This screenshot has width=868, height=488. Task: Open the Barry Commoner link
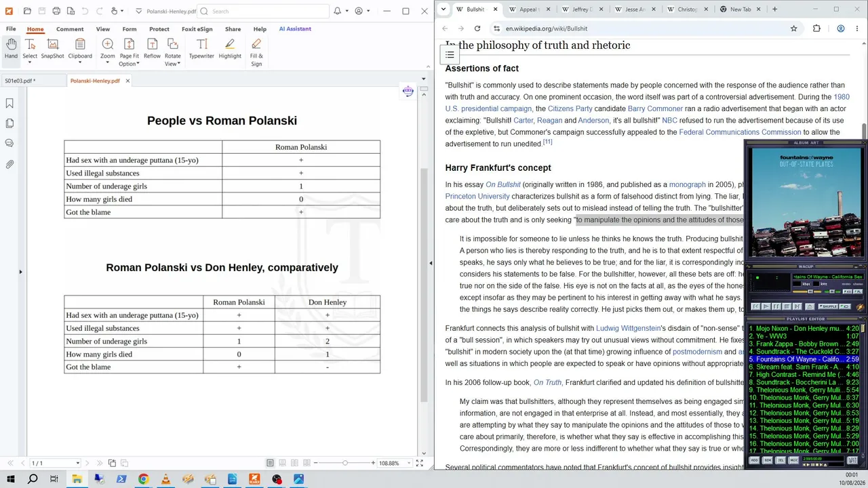pos(655,108)
